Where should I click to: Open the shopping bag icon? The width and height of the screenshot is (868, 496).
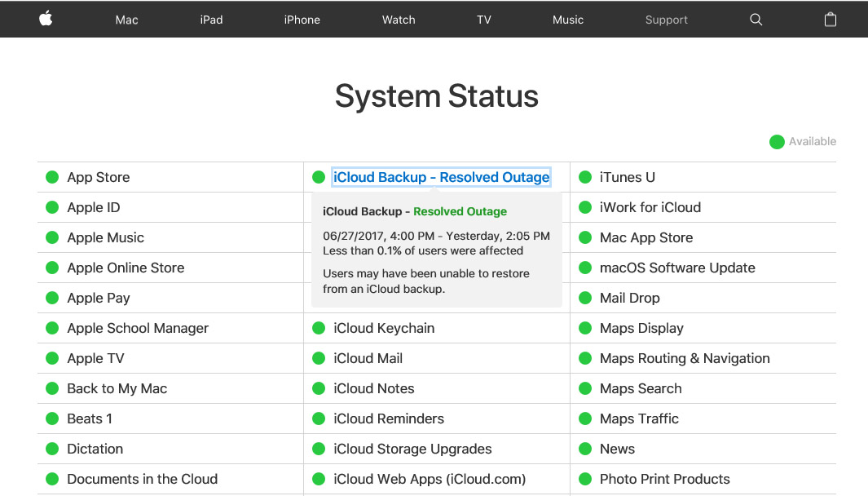[830, 20]
